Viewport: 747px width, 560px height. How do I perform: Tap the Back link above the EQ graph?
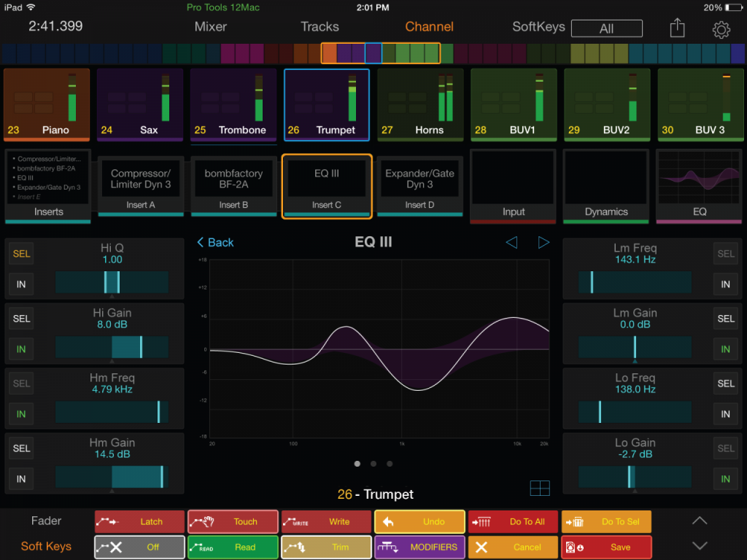(215, 242)
